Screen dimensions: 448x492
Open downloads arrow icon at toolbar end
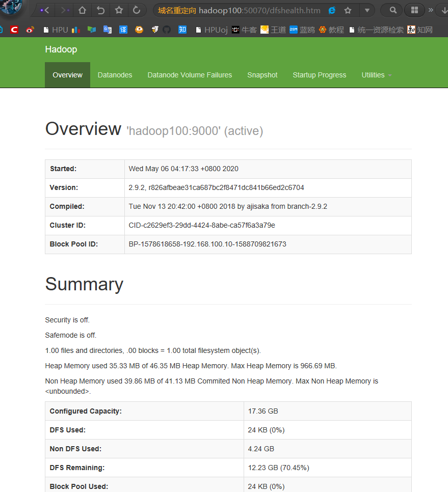(444, 10)
